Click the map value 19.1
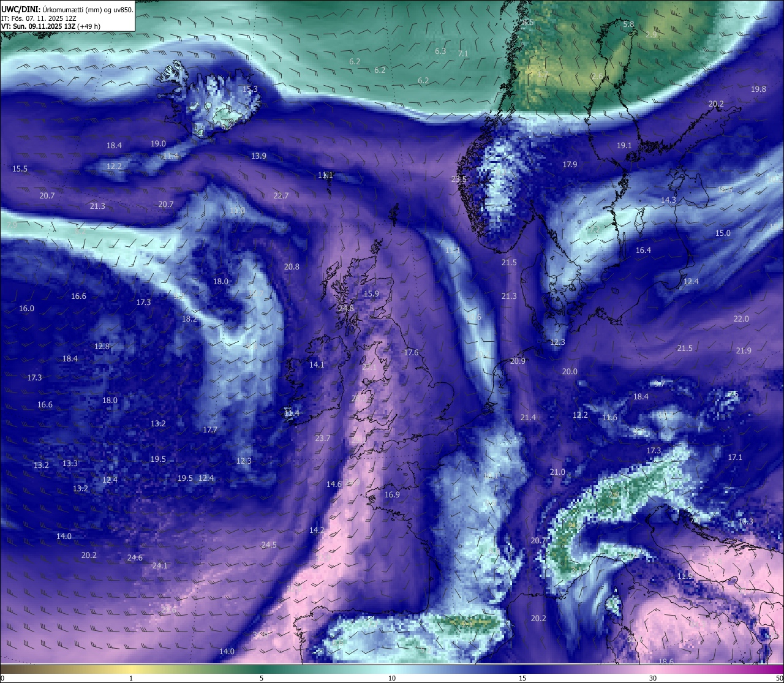This screenshot has height=683, width=784. tap(624, 146)
